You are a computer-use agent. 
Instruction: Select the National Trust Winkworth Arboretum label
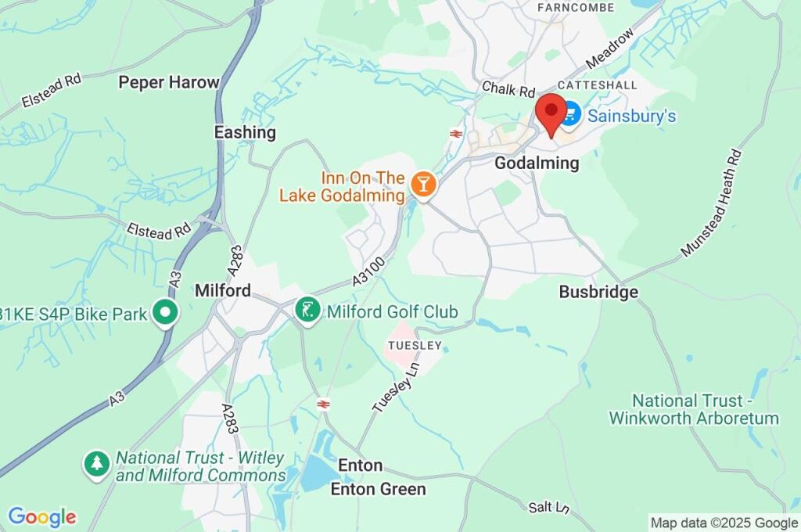(694, 409)
